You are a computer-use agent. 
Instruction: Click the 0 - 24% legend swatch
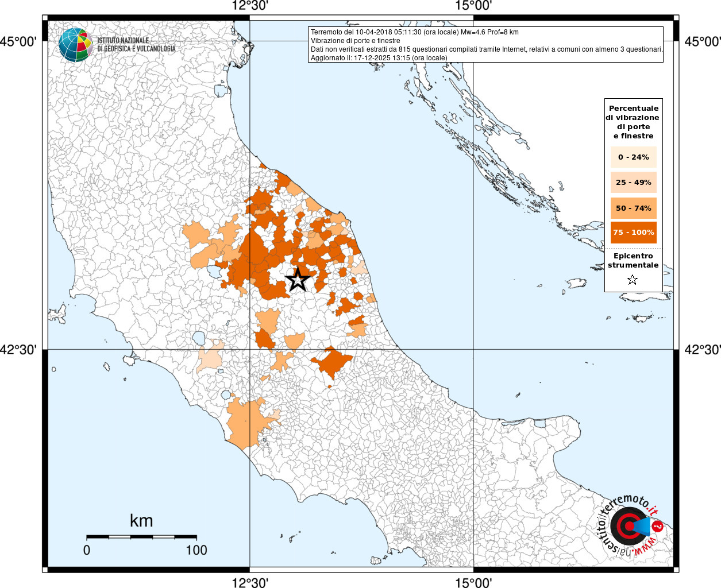[x=634, y=157]
